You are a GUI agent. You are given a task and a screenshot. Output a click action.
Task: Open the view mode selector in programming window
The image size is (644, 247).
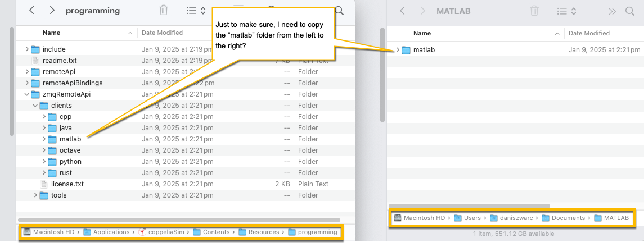196,10
